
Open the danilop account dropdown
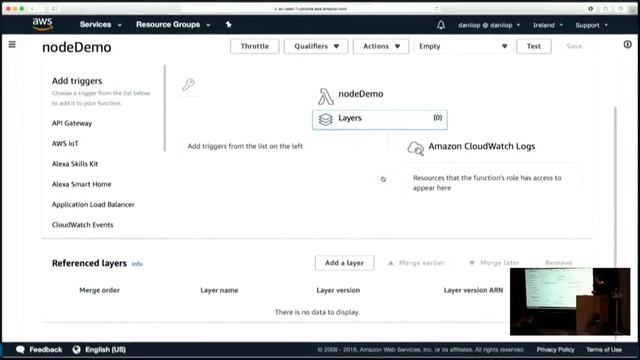click(x=489, y=25)
